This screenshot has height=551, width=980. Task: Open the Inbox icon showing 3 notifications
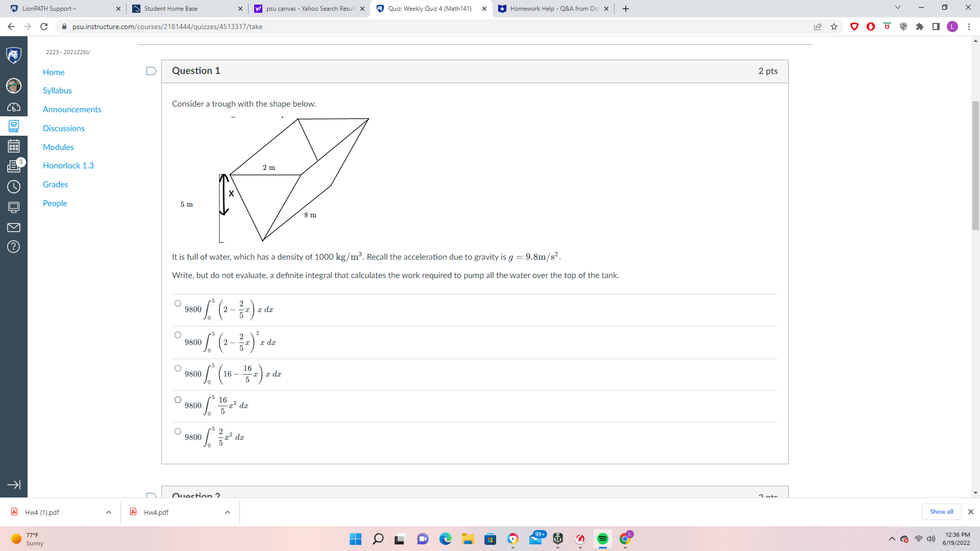[x=14, y=166]
